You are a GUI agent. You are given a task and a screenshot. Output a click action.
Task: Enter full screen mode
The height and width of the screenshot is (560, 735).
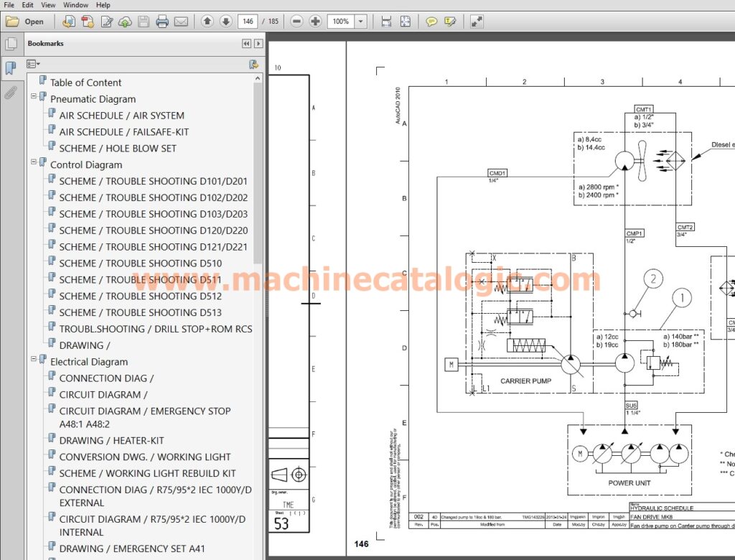point(477,21)
